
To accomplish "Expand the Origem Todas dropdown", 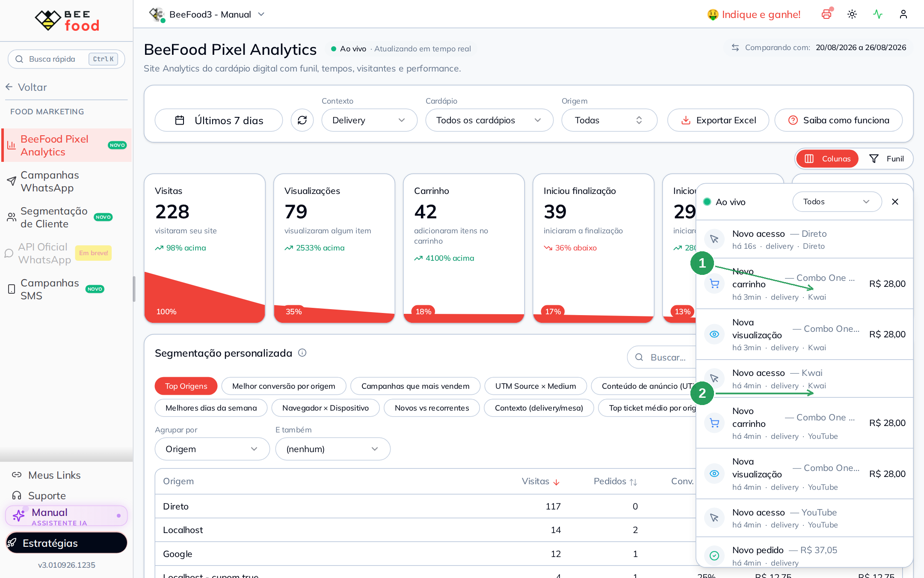I will coord(609,120).
